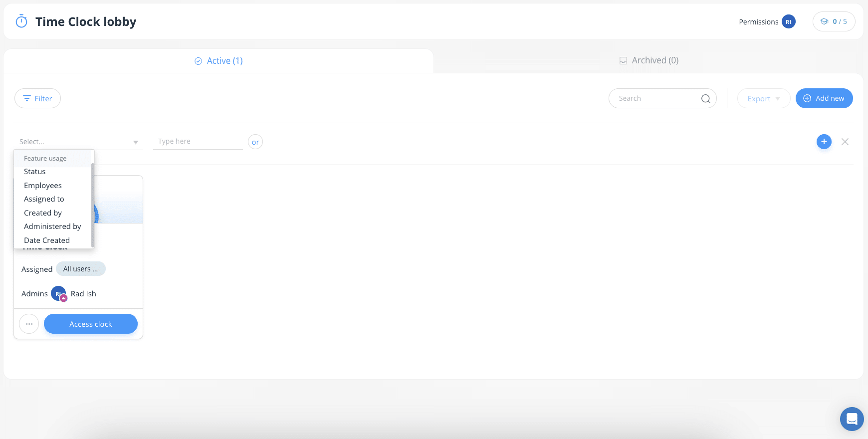Add a filter with the plus icon
Screen dimensions: 868x439
(824, 142)
